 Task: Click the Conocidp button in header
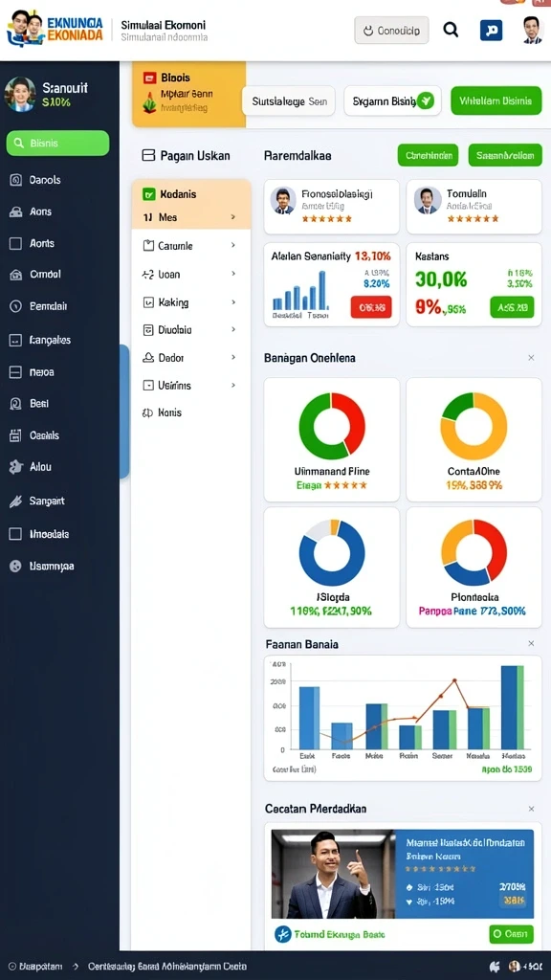pyautogui.click(x=391, y=30)
